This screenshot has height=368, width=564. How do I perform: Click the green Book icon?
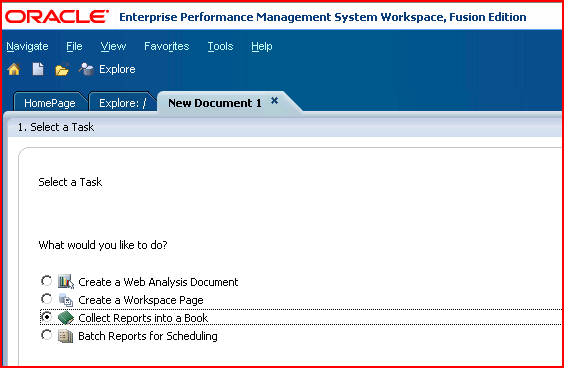66,318
